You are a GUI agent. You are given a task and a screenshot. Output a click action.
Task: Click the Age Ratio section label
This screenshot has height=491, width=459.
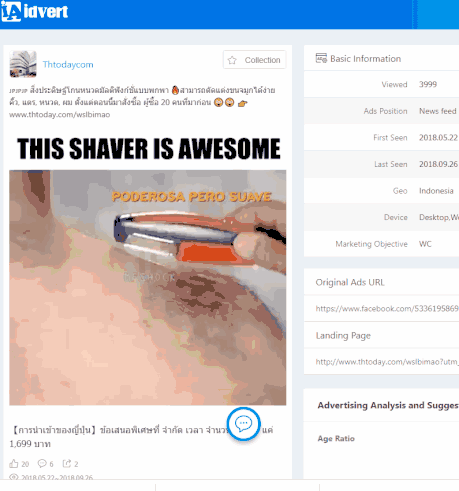click(x=336, y=439)
